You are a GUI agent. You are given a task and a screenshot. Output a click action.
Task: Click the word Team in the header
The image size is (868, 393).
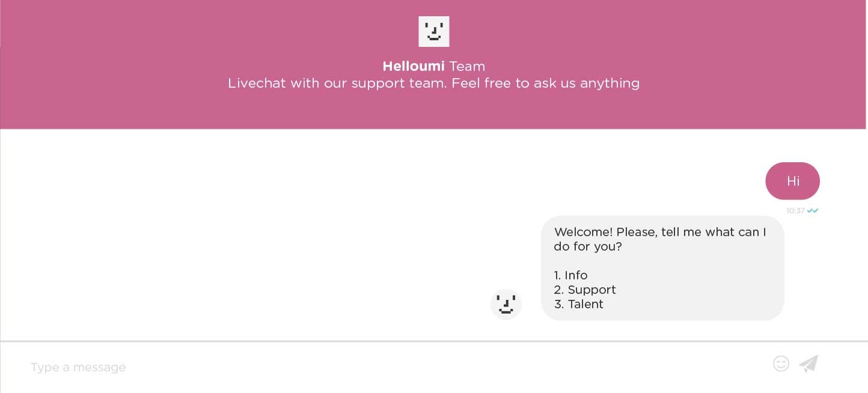click(x=467, y=66)
